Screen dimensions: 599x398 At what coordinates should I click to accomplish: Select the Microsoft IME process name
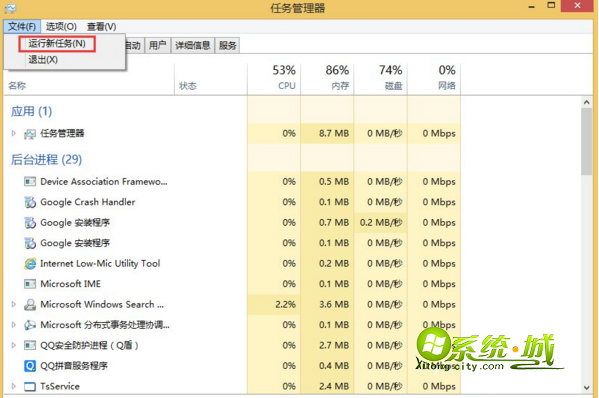tap(71, 284)
